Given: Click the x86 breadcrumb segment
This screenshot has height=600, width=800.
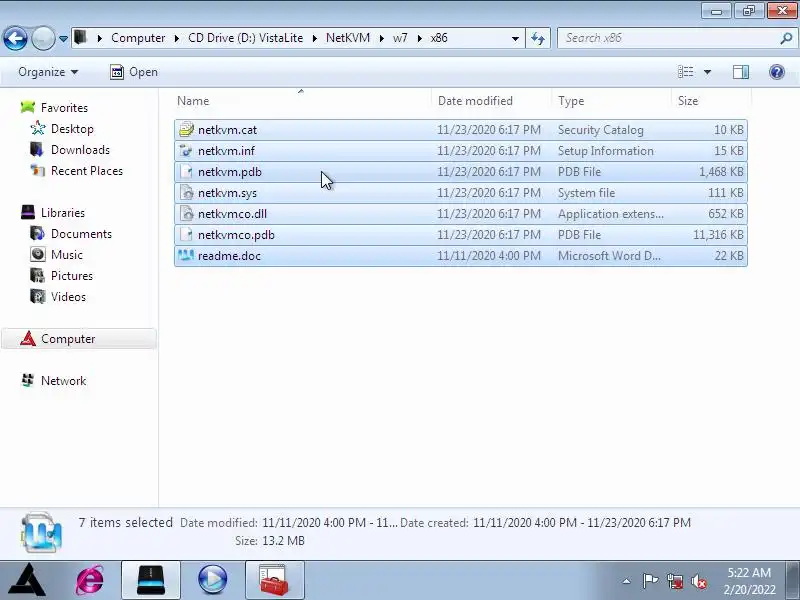Looking at the screenshot, I should (x=439, y=38).
